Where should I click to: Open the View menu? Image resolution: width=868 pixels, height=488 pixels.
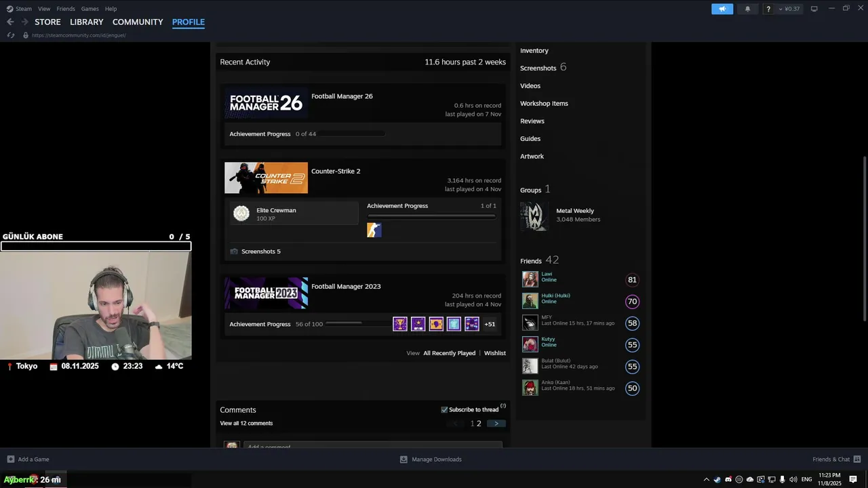point(44,9)
